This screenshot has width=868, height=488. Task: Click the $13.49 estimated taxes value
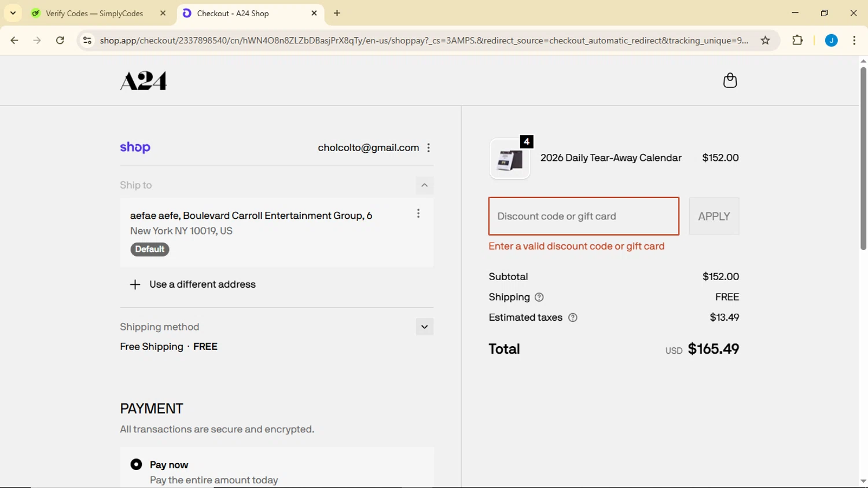coord(724,317)
